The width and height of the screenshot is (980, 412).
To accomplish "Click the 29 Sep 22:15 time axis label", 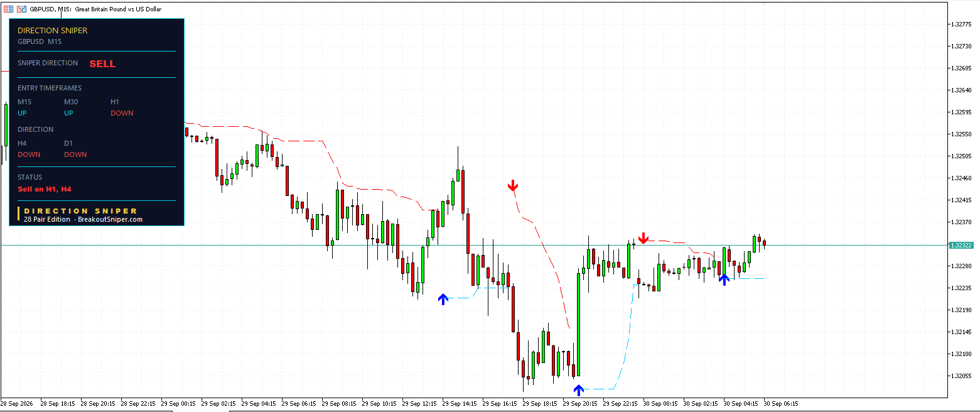I will 620,403.
